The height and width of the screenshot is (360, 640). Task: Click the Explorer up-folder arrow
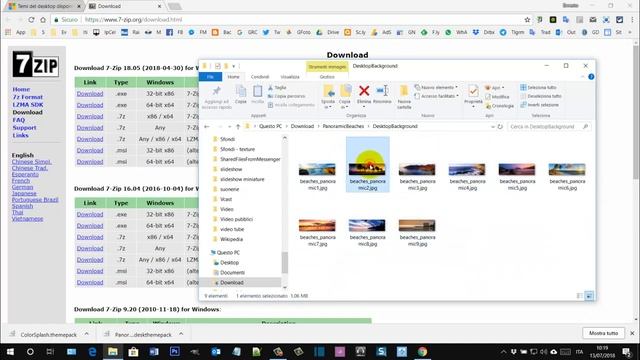238,127
